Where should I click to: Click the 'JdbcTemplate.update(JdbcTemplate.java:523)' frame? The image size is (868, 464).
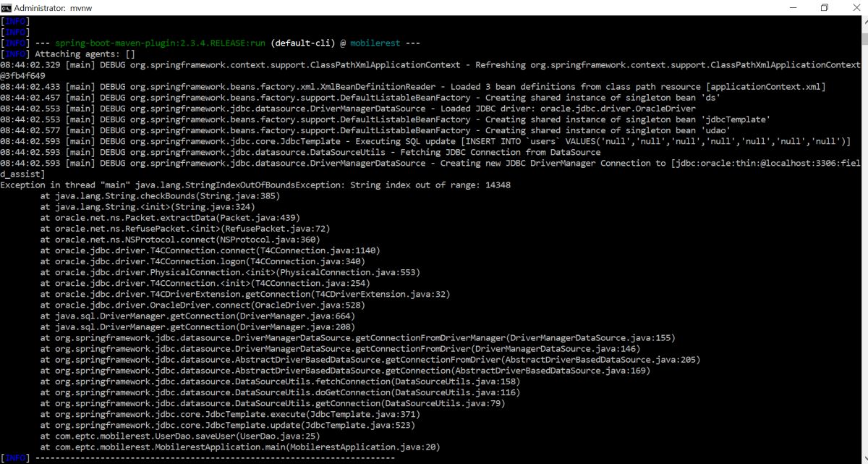click(x=227, y=424)
